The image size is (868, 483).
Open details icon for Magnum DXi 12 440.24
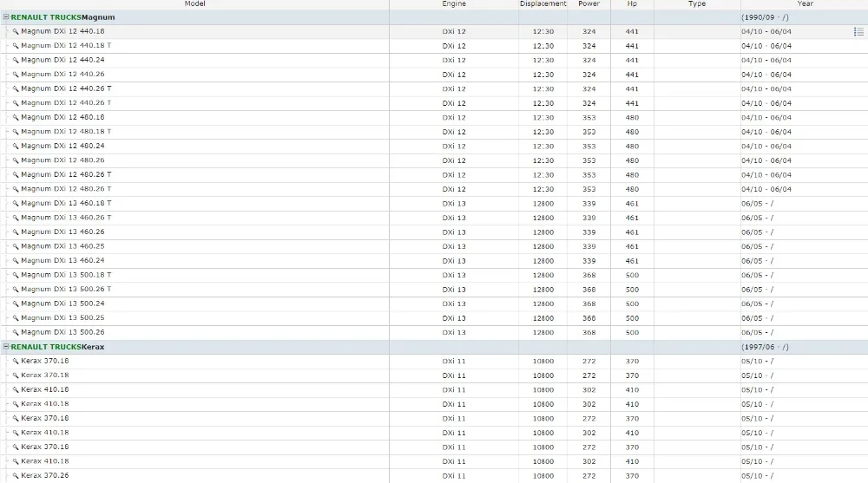point(16,61)
